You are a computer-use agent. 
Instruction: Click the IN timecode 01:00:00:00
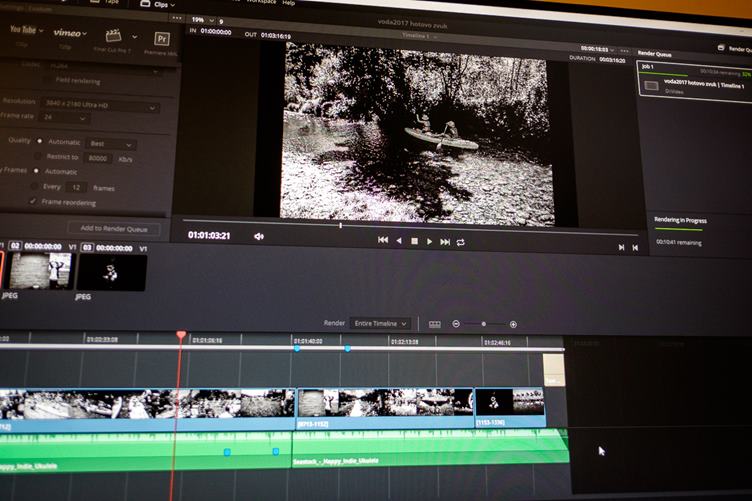point(216,32)
